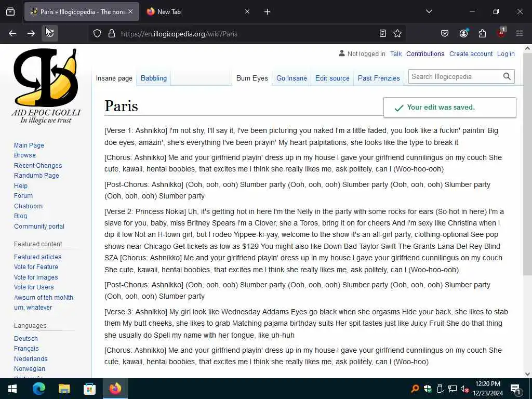Click the Log in link

(506, 54)
